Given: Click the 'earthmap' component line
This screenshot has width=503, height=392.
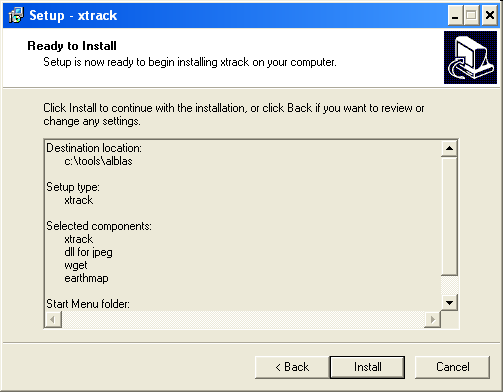Looking at the screenshot, I should 86,278.
